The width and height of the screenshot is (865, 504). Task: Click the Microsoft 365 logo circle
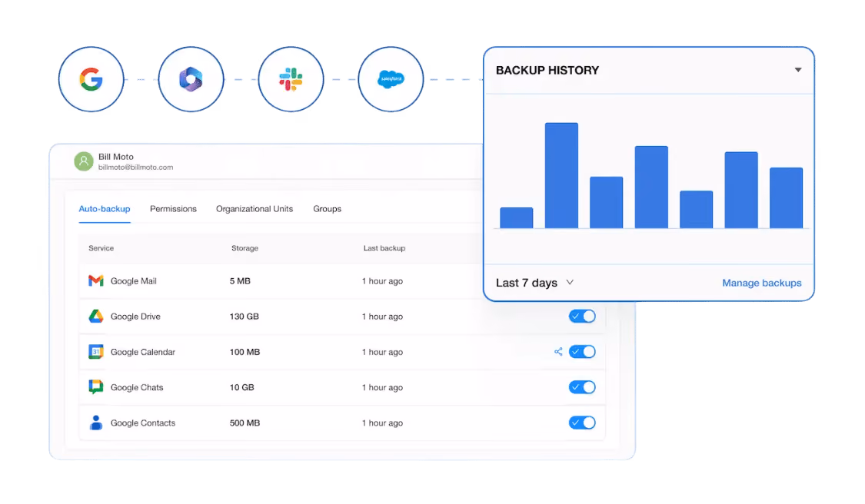coord(191,79)
